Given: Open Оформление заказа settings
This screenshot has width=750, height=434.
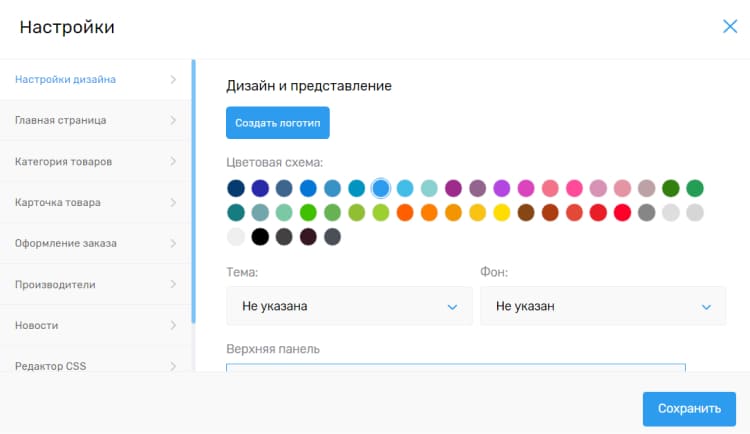Looking at the screenshot, I should 96,243.
